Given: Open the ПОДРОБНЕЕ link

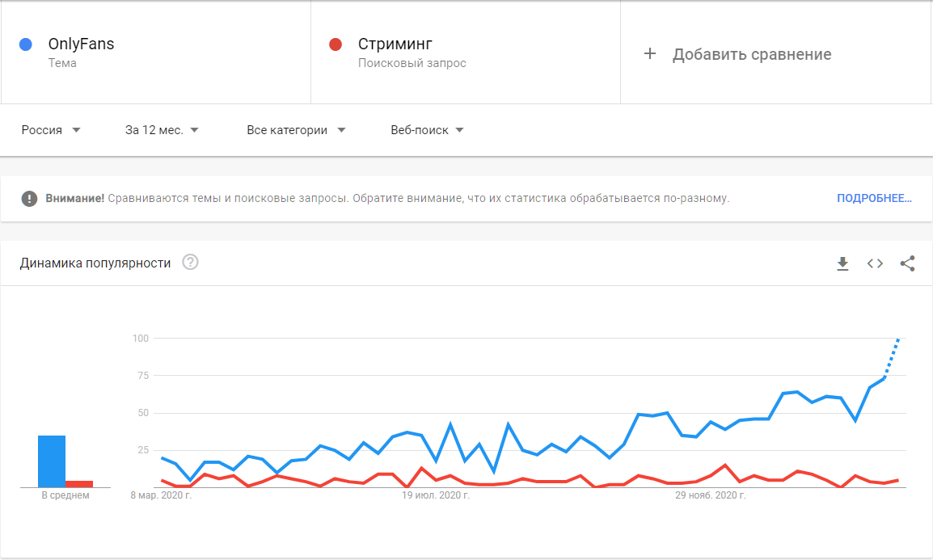Looking at the screenshot, I should 874,198.
